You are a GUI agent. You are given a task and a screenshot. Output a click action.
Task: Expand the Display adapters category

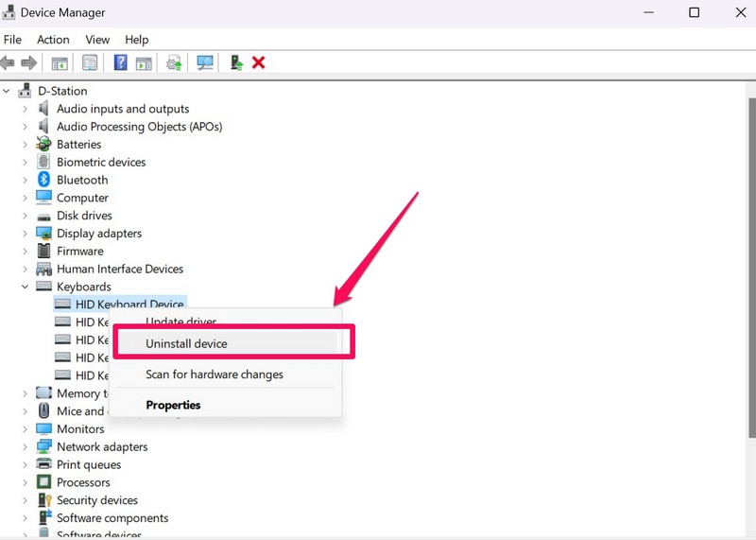[x=26, y=234]
